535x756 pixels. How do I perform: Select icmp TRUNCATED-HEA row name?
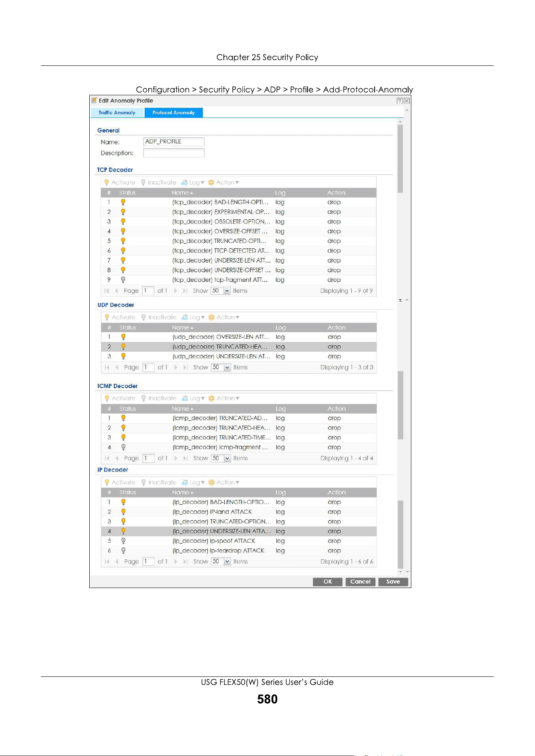221,428
